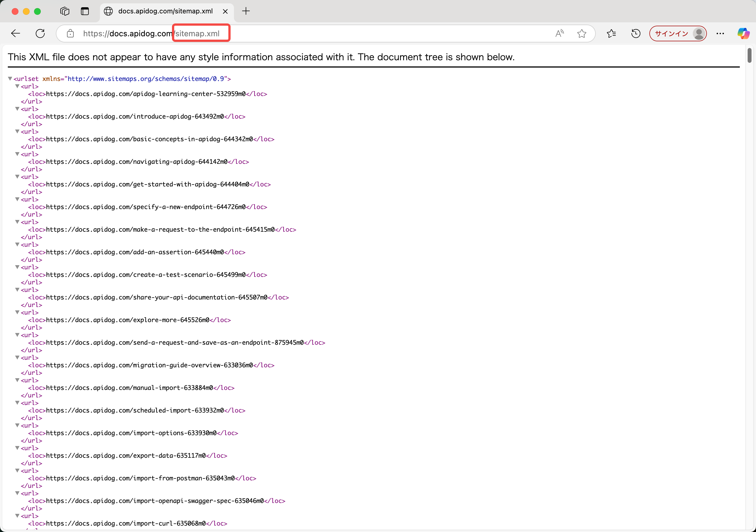This screenshot has width=756, height=532.
Task: Click the get-started-with-apidog-644404m0 loc text
Action: (x=148, y=184)
